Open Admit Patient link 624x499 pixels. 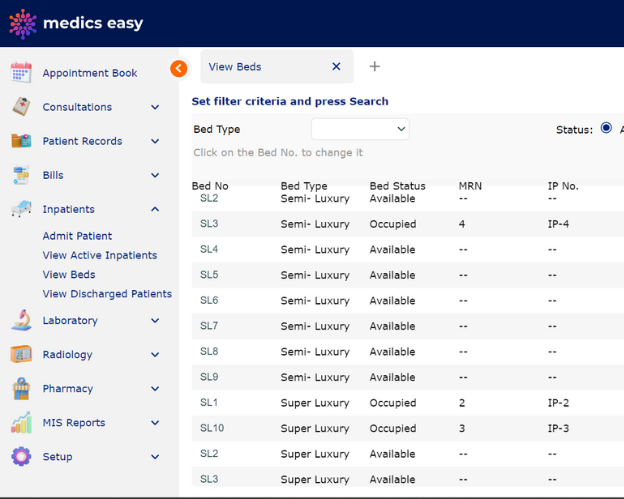77,236
